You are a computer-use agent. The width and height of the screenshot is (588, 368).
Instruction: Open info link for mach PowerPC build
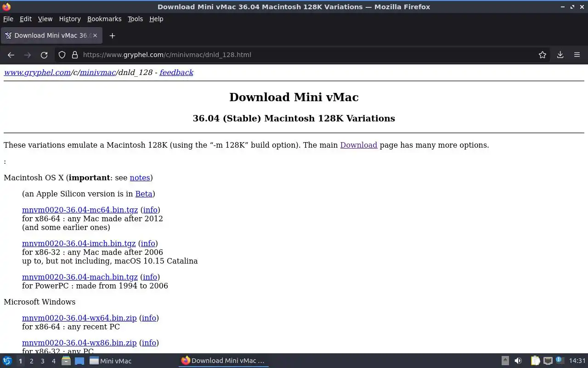coord(150,277)
